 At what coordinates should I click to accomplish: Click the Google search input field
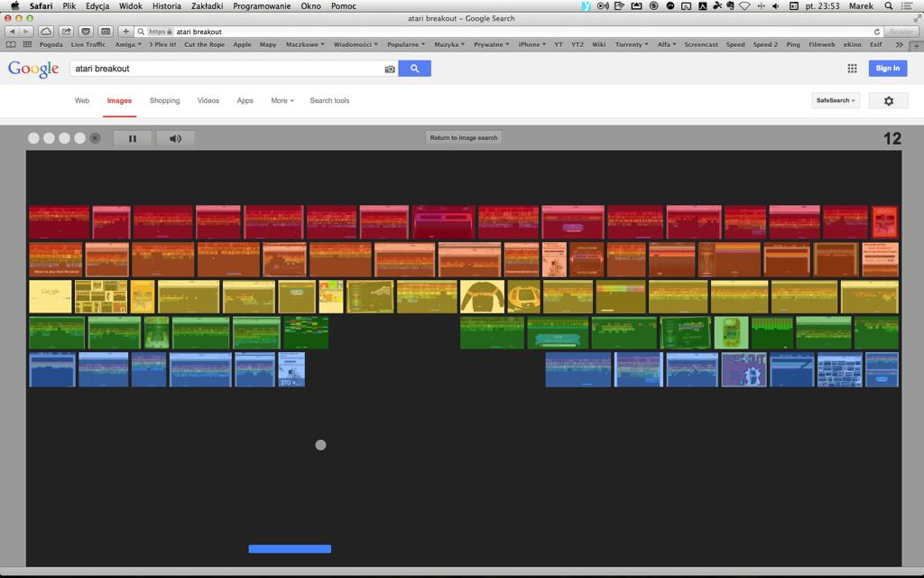[x=226, y=69]
